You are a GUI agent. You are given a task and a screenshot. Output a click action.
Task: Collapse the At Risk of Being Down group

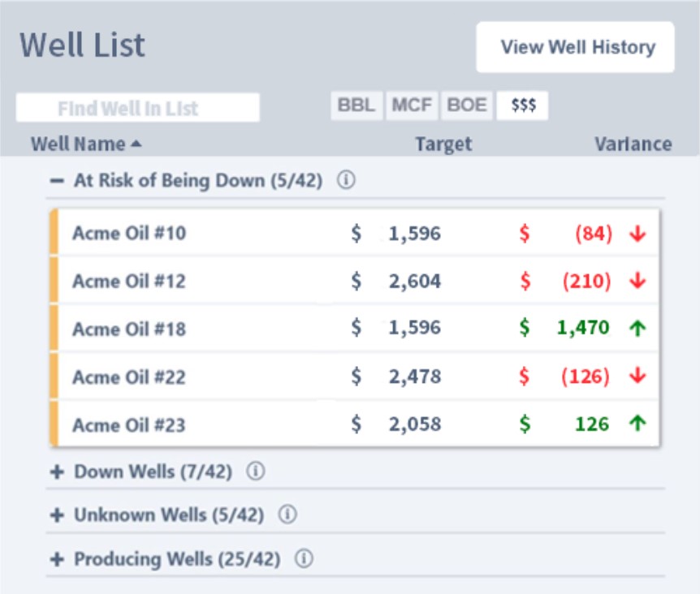point(56,181)
